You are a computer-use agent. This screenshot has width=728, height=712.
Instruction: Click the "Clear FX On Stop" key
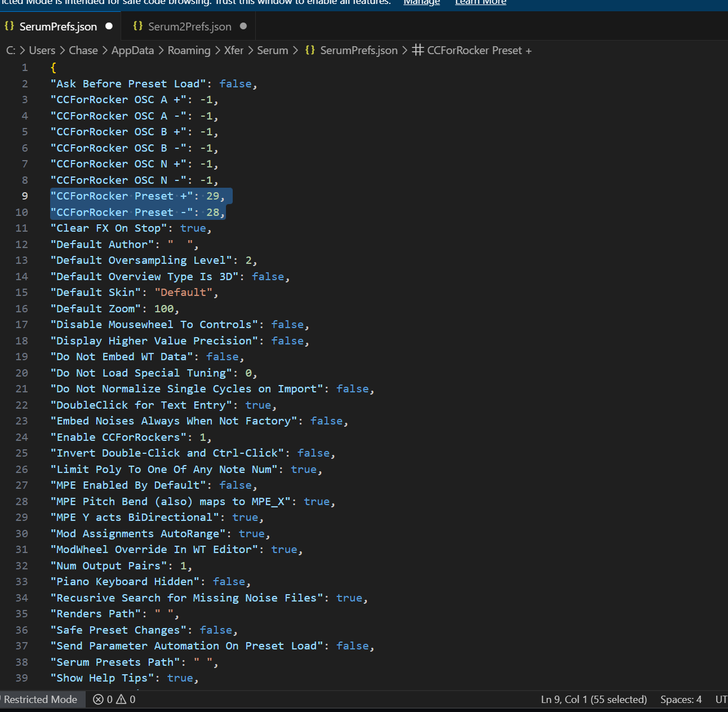108,228
